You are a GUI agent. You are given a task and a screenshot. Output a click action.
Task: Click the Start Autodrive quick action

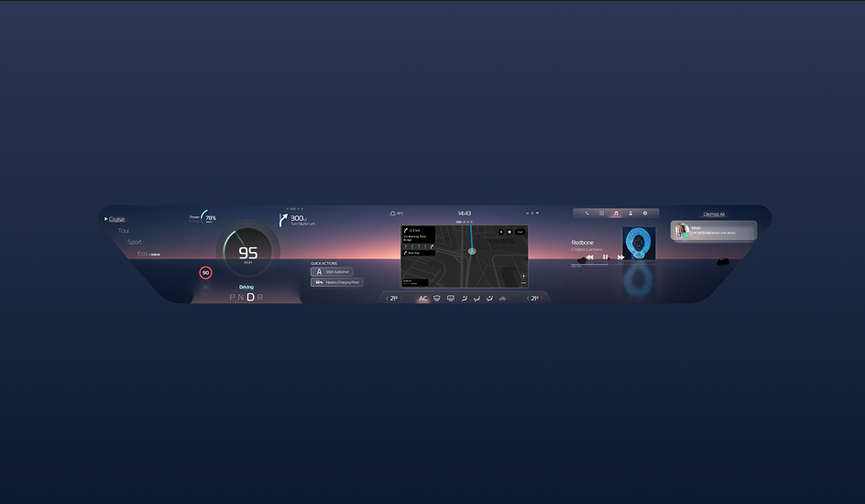(332, 272)
